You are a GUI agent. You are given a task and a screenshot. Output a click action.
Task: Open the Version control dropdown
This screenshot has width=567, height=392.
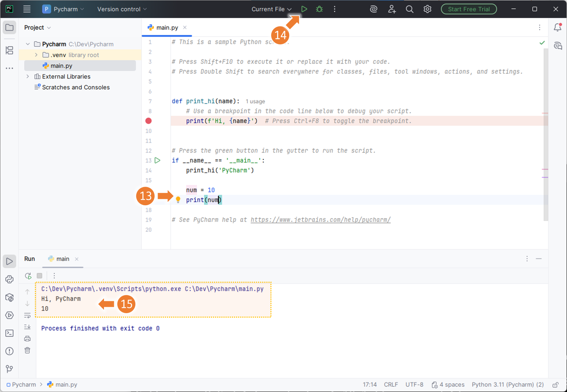122,9
